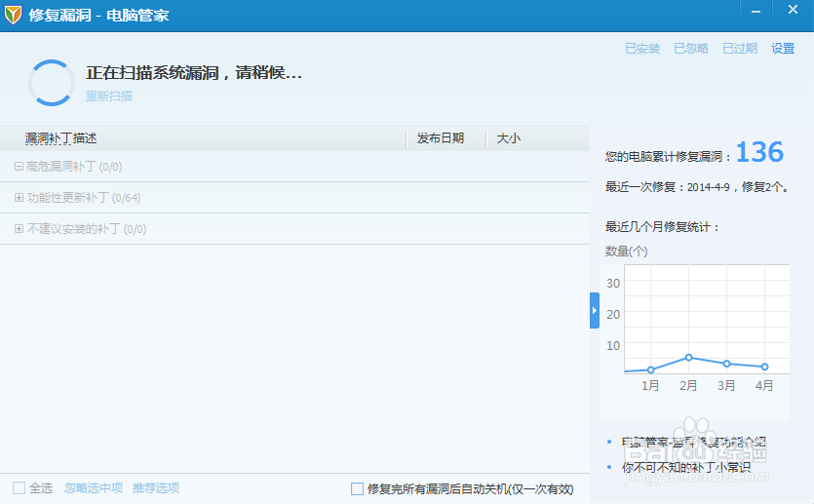Open 设置 settings link
Viewport: 814px width, 504px height.
pos(783,49)
